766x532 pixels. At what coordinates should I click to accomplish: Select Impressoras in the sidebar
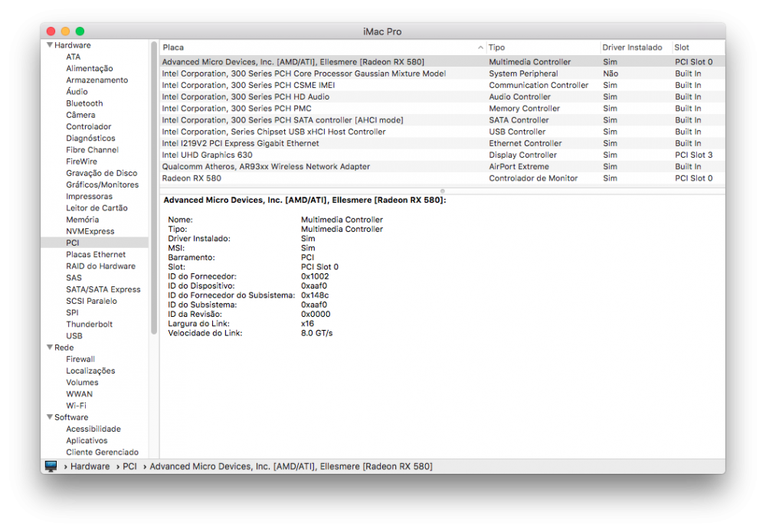[89, 196]
